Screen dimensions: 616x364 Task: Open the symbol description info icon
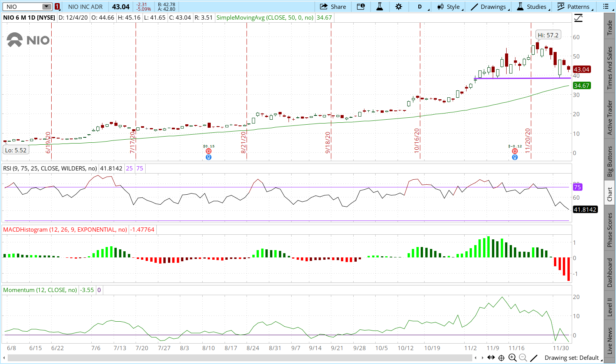click(x=361, y=7)
